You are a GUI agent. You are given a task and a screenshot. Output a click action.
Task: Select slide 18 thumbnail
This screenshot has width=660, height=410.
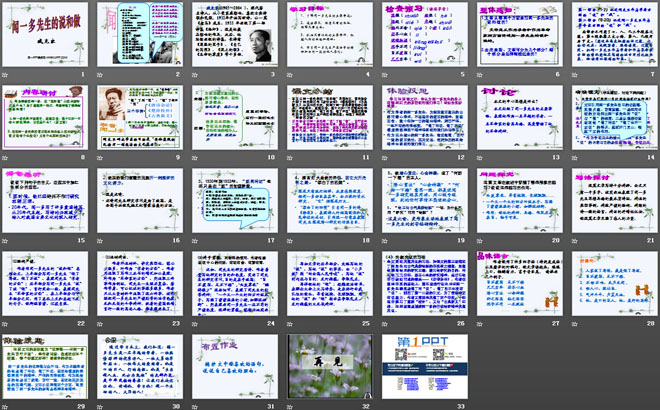point(330,200)
